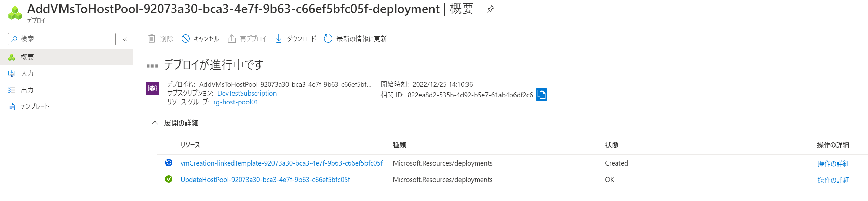Copy the correlation ID to clipboard

(x=541, y=95)
